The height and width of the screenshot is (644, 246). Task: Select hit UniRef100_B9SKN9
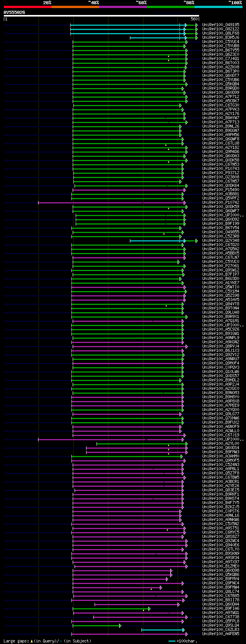[x=221, y=554]
